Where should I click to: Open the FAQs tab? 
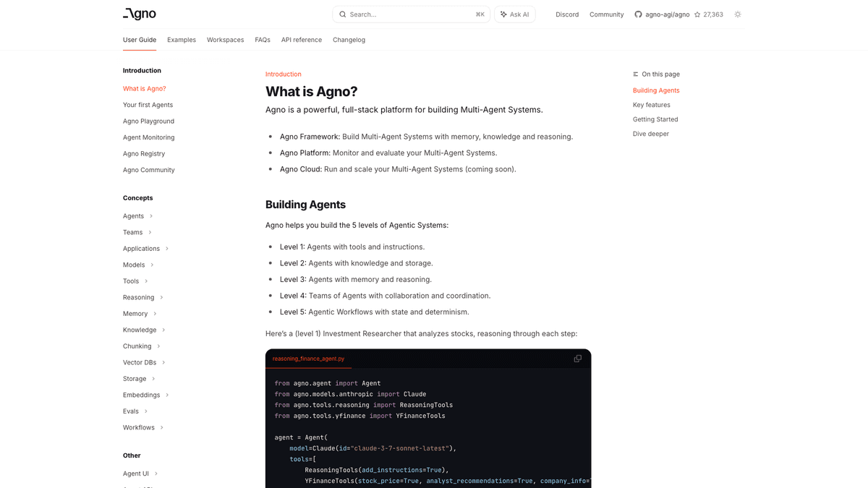263,40
